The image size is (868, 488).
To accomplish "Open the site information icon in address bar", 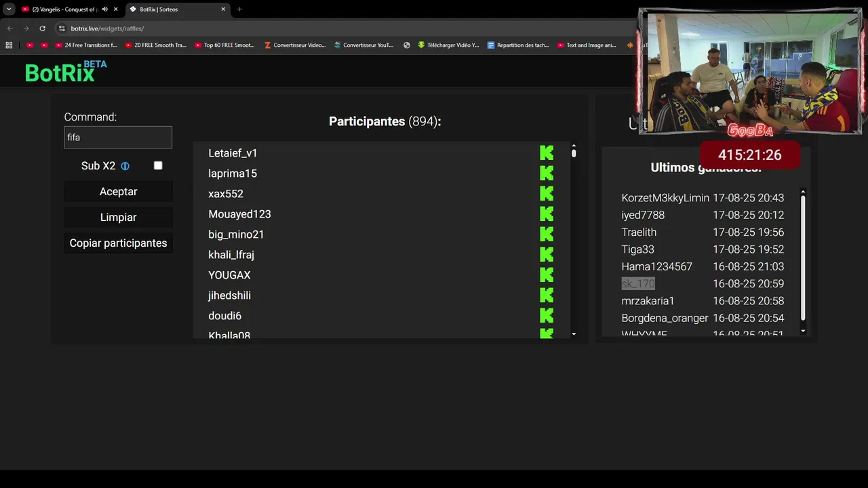I will coord(62,28).
